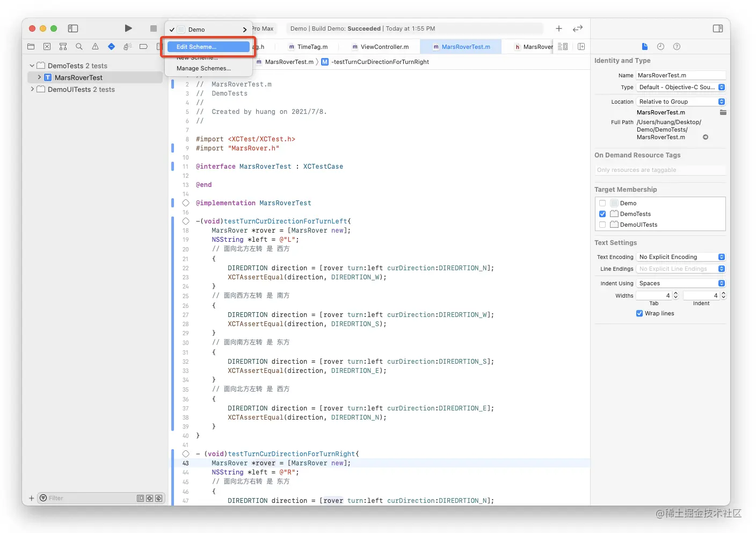This screenshot has height=533, width=756.
Task: Select the MarsRoverTest.m tab
Action: [x=461, y=47]
